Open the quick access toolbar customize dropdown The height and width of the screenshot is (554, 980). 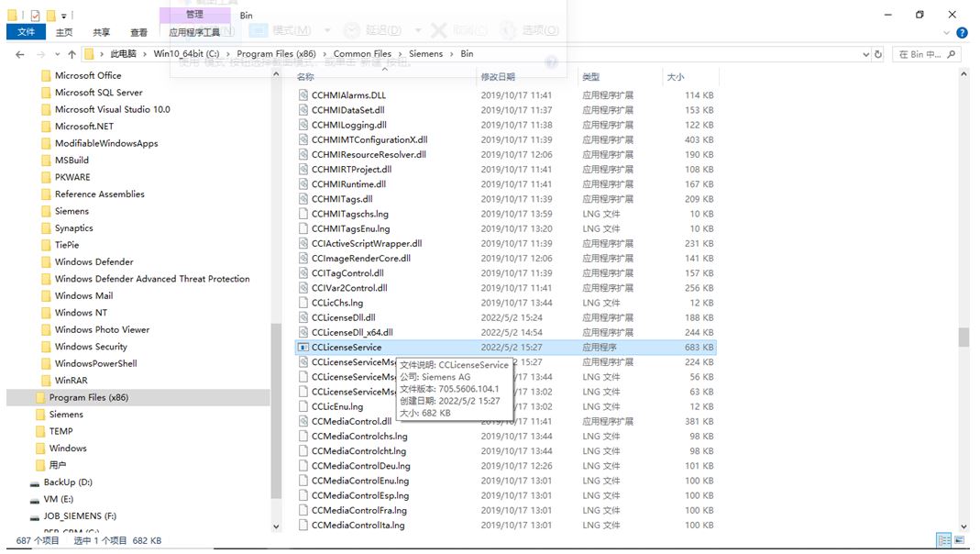pos(64,16)
